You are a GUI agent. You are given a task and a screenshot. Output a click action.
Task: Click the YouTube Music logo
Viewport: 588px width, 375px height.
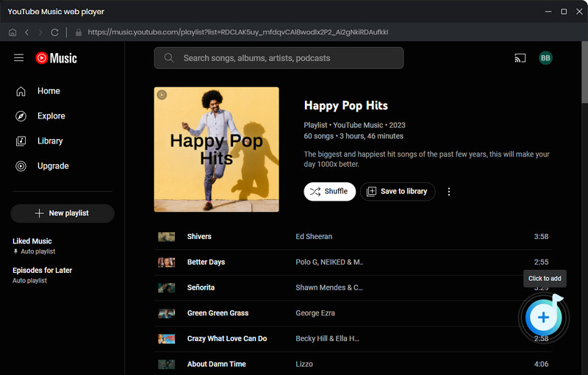[56, 58]
